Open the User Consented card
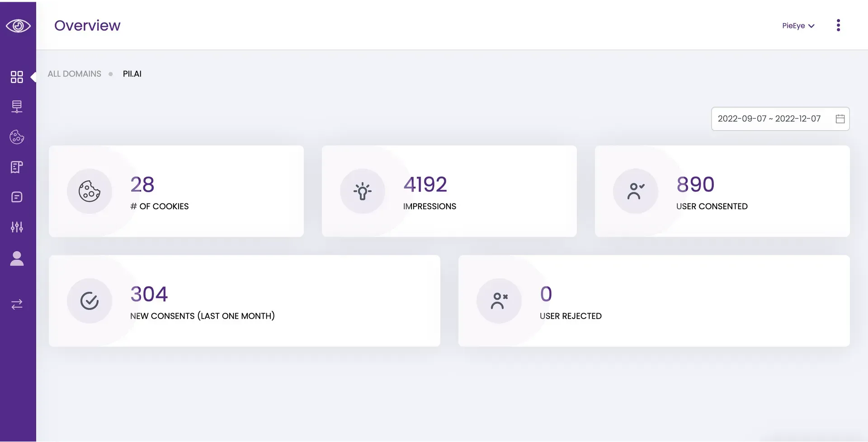The width and height of the screenshot is (868, 442). click(x=722, y=191)
